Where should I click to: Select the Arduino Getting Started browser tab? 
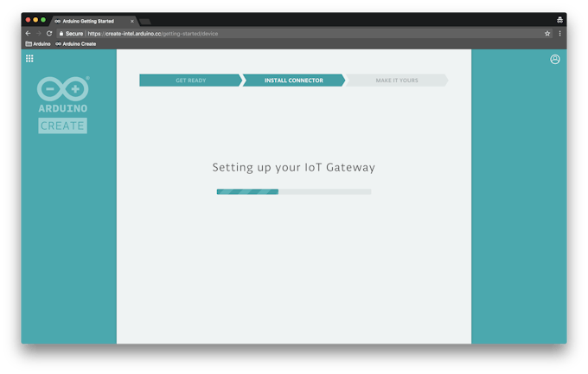click(x=93, y=21)
